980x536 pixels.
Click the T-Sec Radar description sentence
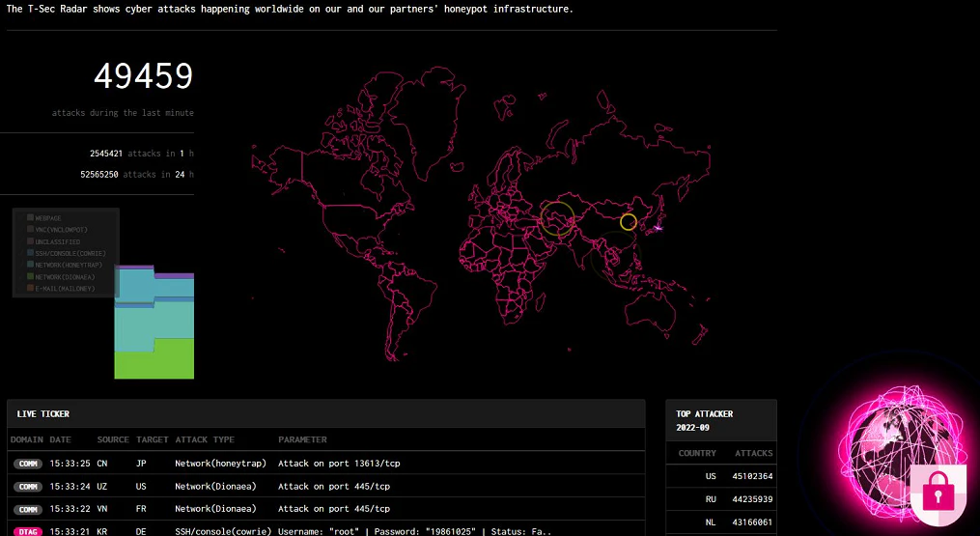click(290, 9)
